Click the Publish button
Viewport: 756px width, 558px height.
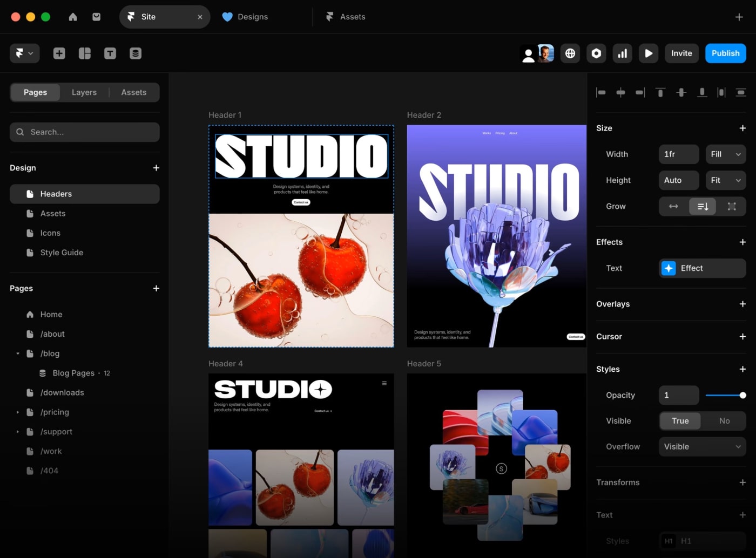click(725, 53)
